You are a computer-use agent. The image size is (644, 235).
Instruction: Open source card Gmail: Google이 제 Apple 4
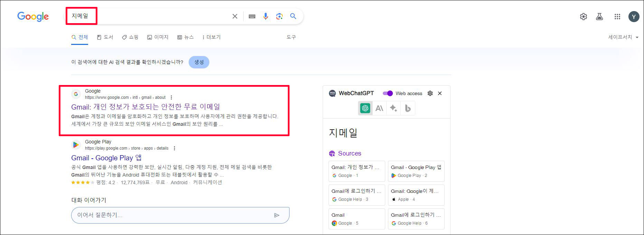pyautogui.click(x=416, y=195)
